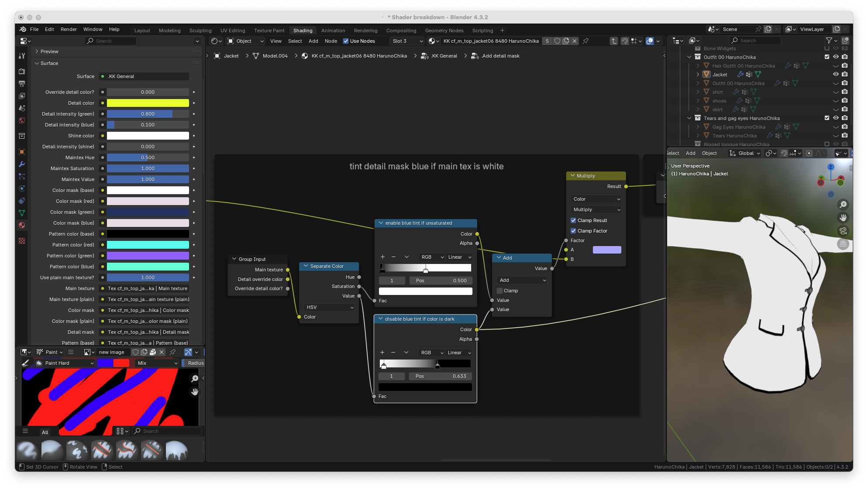Click the zoom magnifier icon in 3D viewport
Viewport: 868px width, 490px height.
pos(843,205)
